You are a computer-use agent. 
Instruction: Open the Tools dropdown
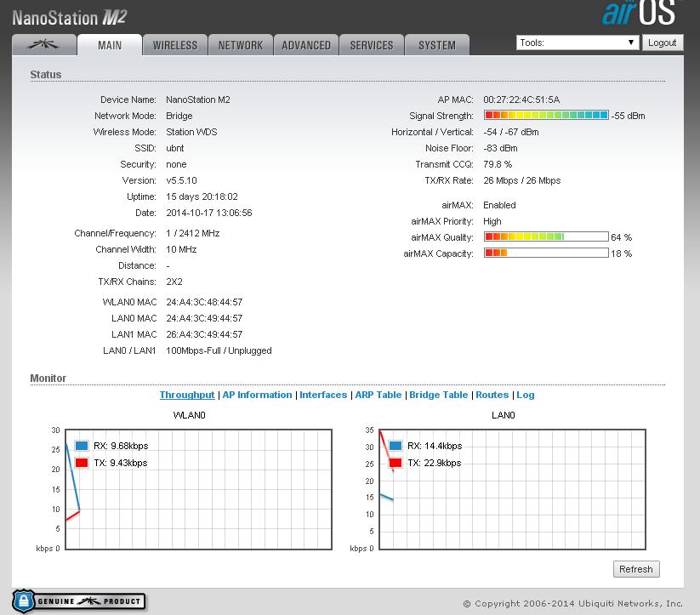[x=578, y=43]
